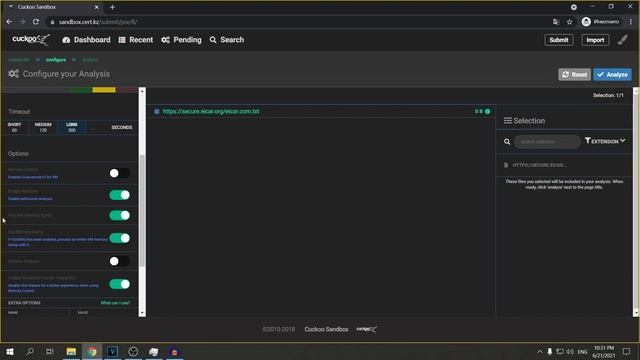This screenshot has width=640, height=360.
Task: Click the blue V app taskbar icon
Action: (113, 351)
